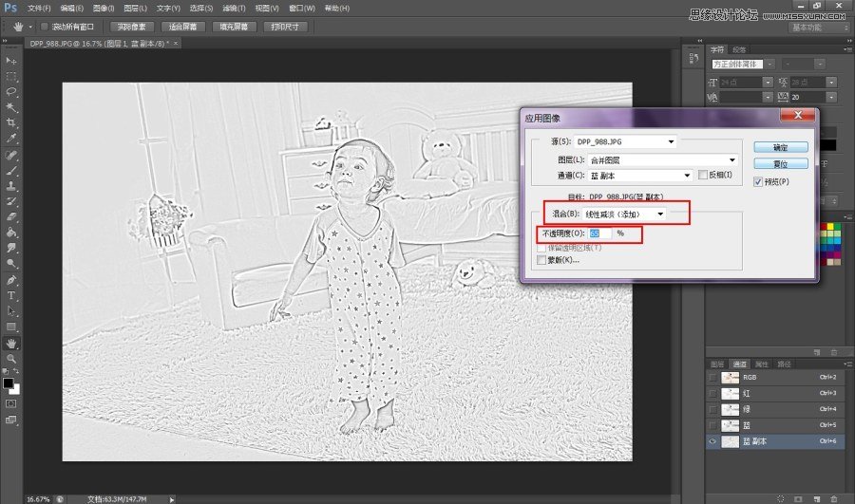The width and height of the screenshot is (855, 504).
Task: Show the Blue (蓝) channel visibility
Action: [712, 425]
